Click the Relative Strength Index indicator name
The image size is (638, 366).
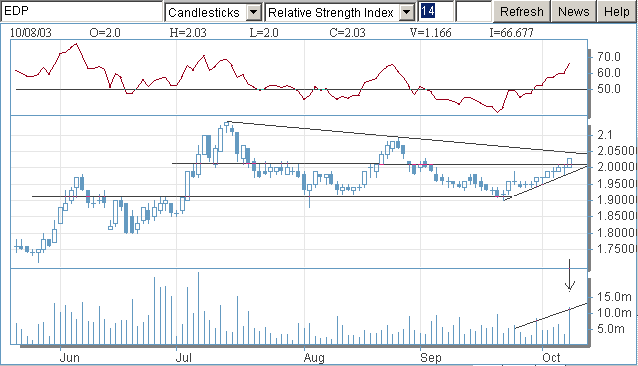331,13
